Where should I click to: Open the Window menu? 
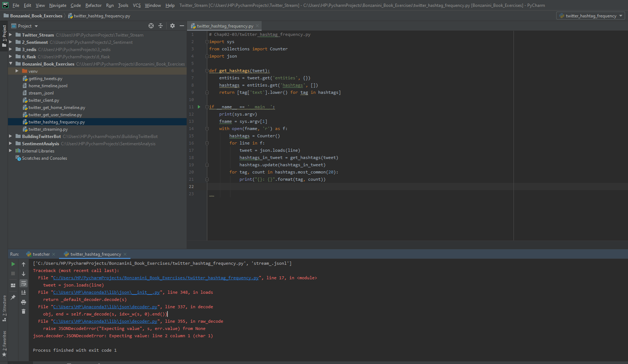pyautogui.click(x=153, y=5)
